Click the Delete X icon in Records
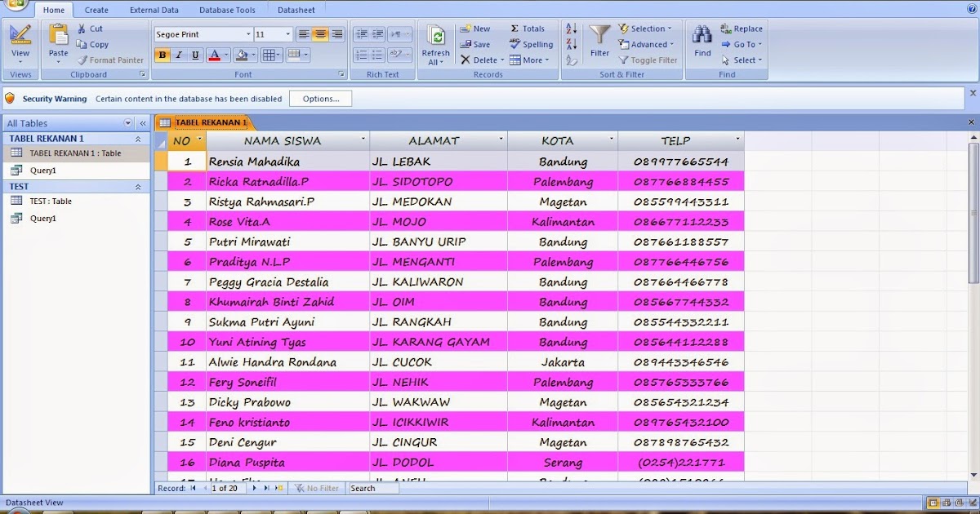This screenshot has height=514, width=980. (x=465, y=60)
